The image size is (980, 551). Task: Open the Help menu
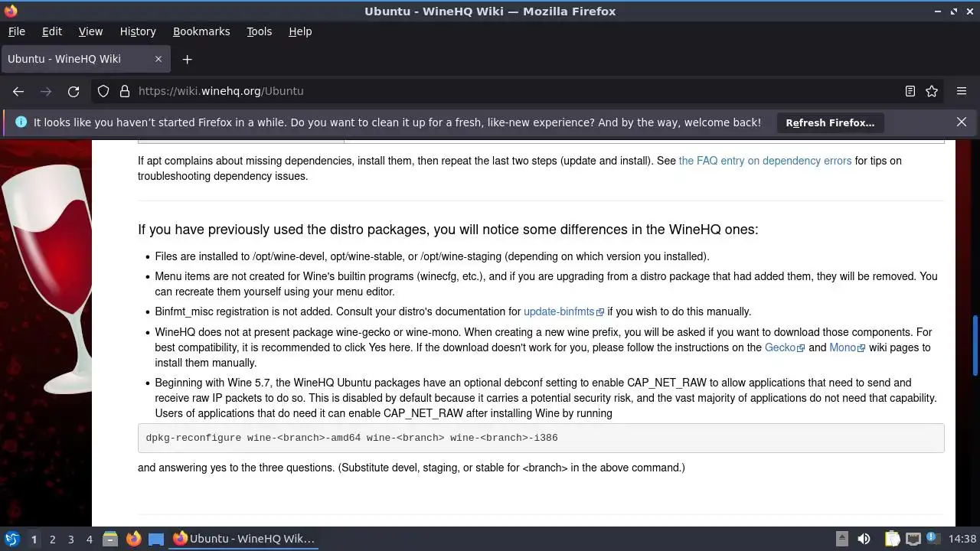300,31
